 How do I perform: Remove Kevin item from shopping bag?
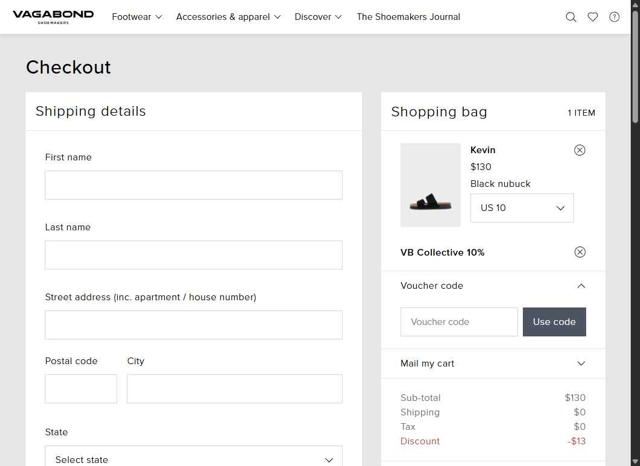pyautogui.click(x=580, y=150)
